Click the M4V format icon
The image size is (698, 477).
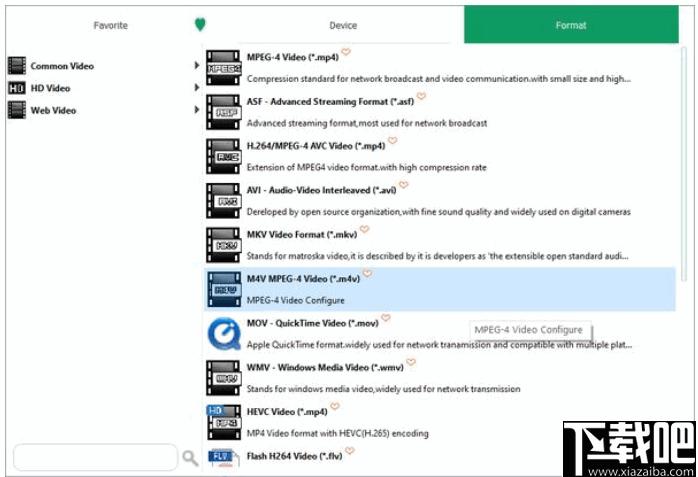[x=223, y=289]
